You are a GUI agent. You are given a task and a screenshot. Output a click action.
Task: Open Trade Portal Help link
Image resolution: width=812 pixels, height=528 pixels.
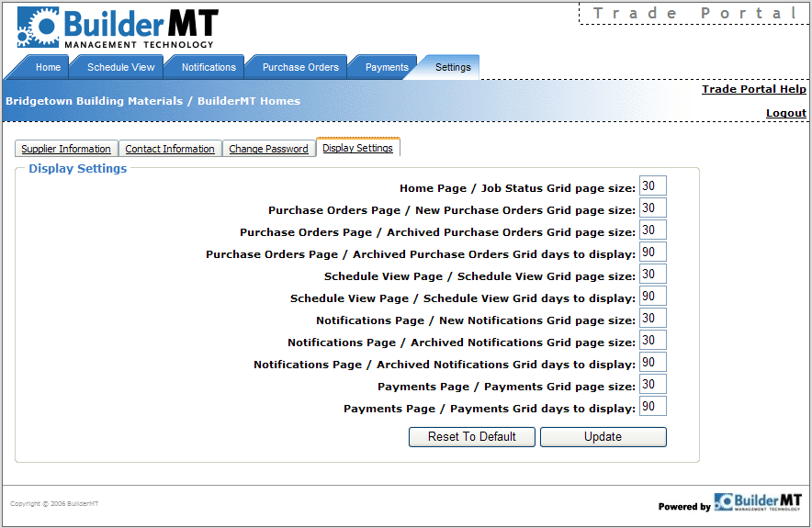click(754, 89)
